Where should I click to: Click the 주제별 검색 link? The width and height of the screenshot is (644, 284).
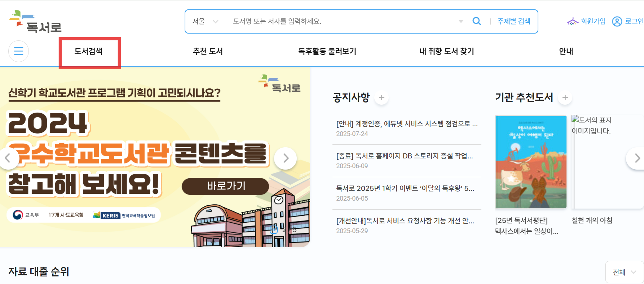[514, 21]
